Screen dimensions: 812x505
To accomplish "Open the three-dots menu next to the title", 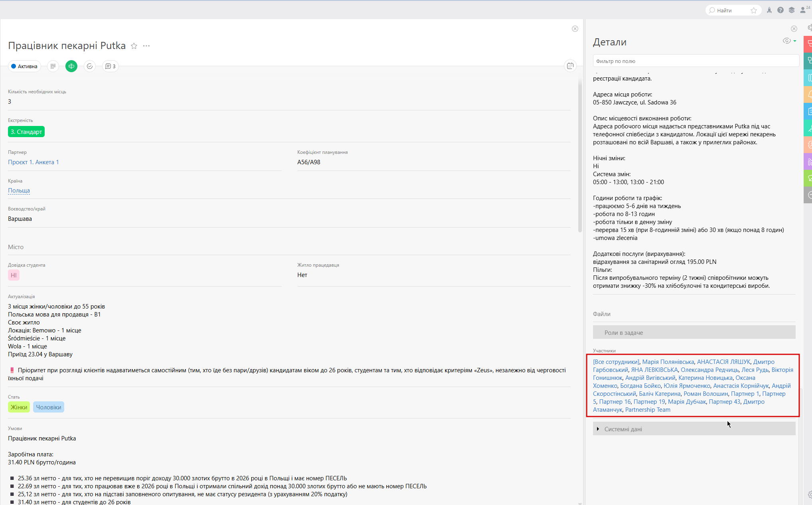I will (146, 46).
